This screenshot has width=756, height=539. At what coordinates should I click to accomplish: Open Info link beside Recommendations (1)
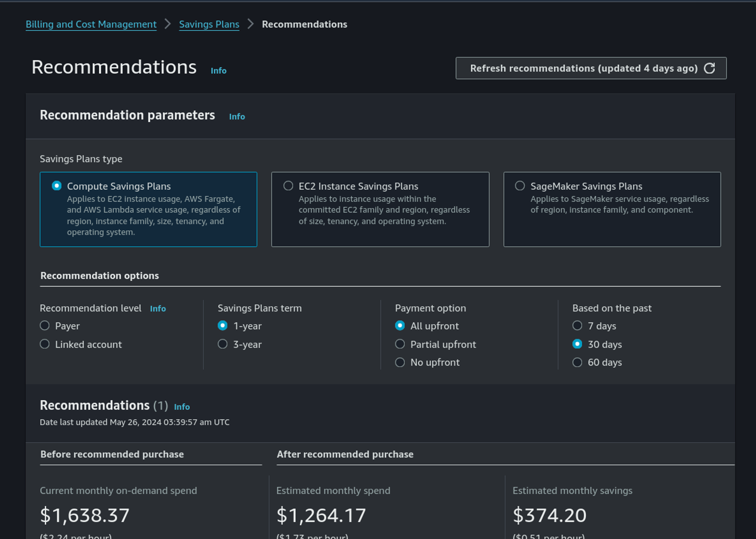click(x=181, y=407)
